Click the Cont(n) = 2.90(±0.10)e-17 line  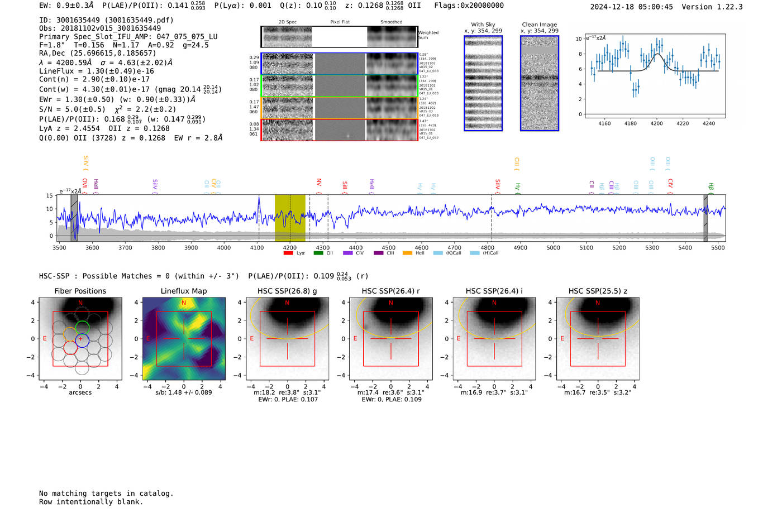[94, 79]
